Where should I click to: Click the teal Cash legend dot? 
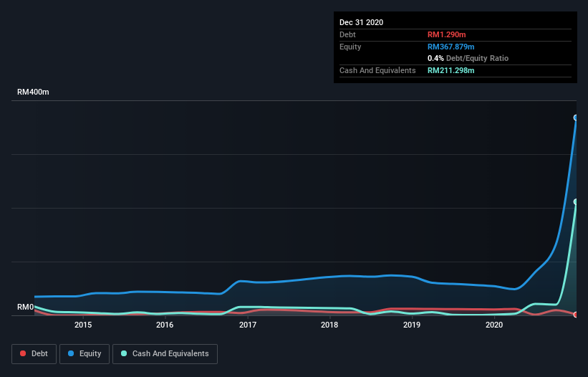(124, 353)
